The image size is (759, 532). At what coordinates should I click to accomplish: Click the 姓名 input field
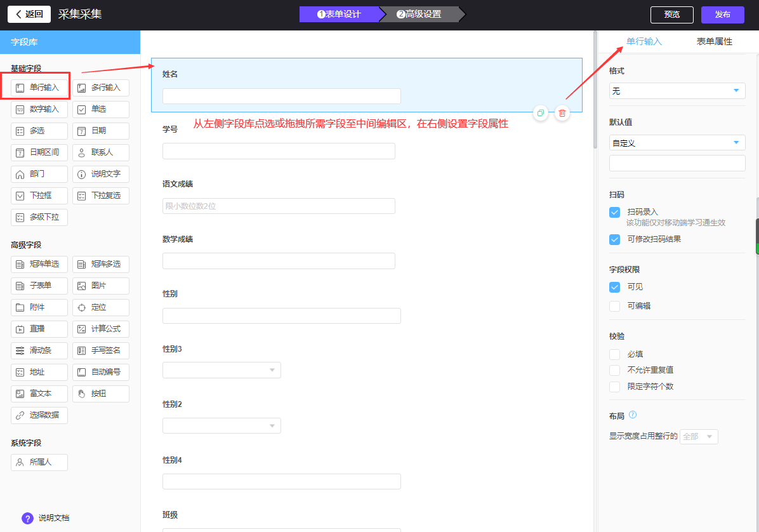pos(282,96)
